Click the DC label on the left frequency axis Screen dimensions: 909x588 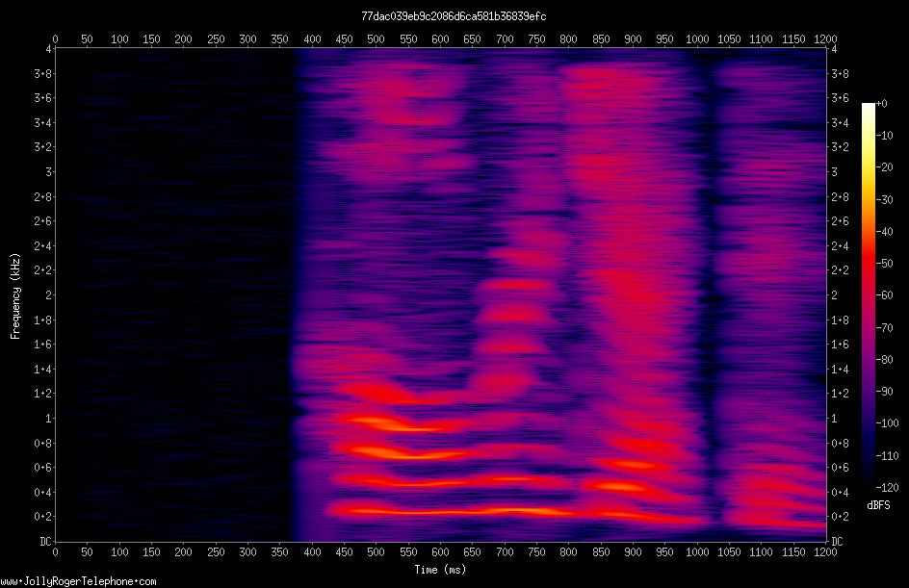click(46, 542)
